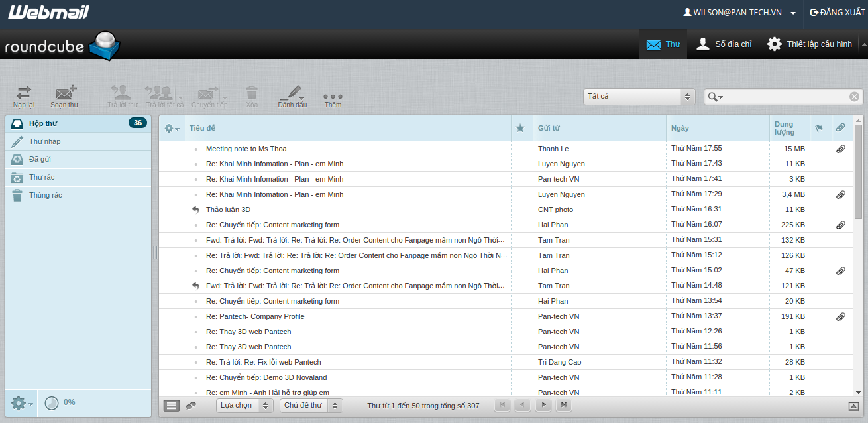
Task: Open search options magnifier dropdown
Action: (x=716, y=97)
